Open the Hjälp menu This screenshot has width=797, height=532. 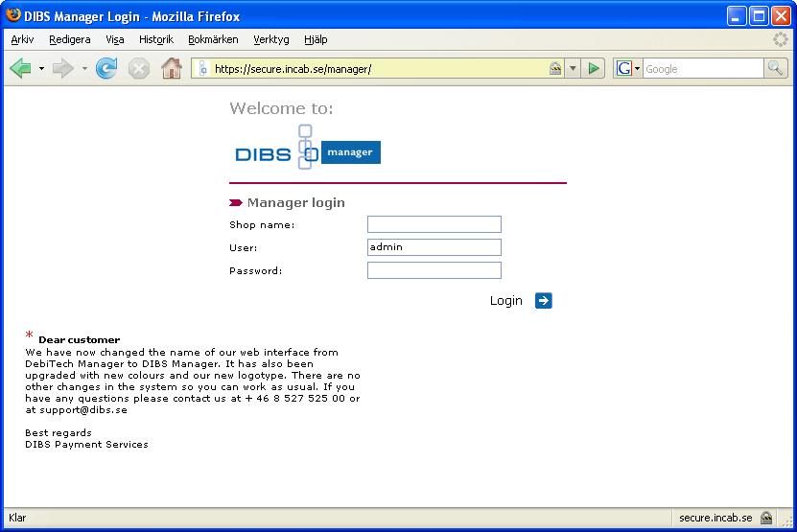click(x=316, y=39)
